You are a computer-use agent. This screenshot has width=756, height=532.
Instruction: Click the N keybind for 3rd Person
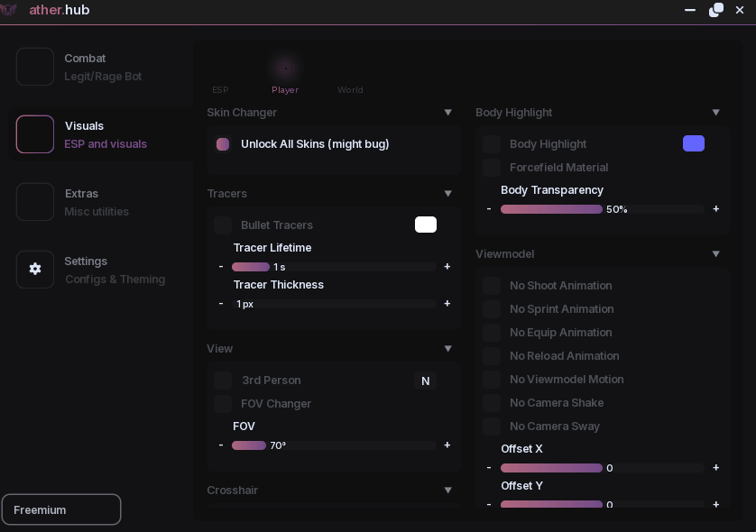[425, 381]
